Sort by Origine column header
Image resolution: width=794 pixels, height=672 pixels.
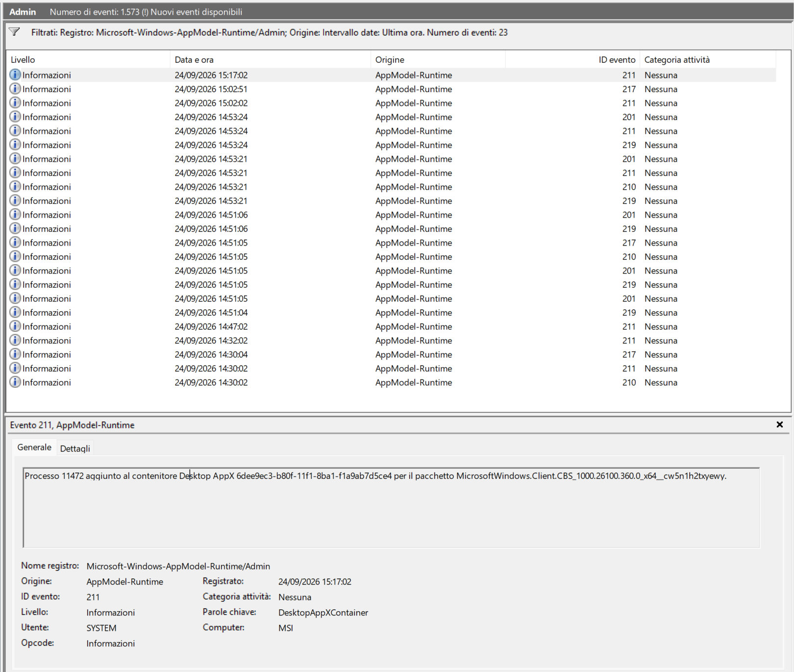tap(438, 59)
